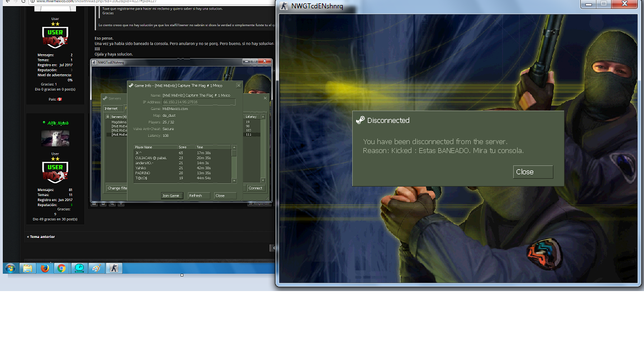Click the Counter-Strike icon in the large window's title bar
This screenshot has height=343, width=644.
tap(284, 6)
